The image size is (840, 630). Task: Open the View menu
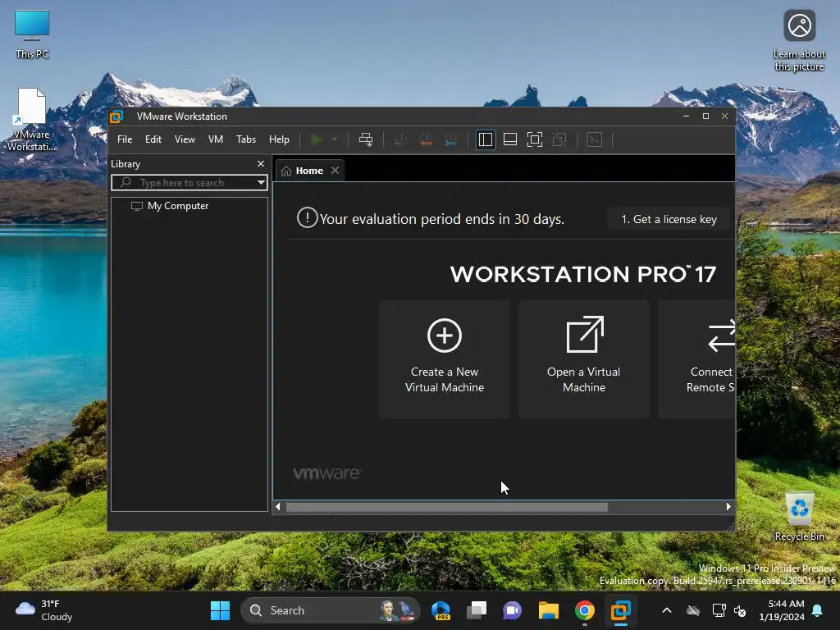[185, 139]
